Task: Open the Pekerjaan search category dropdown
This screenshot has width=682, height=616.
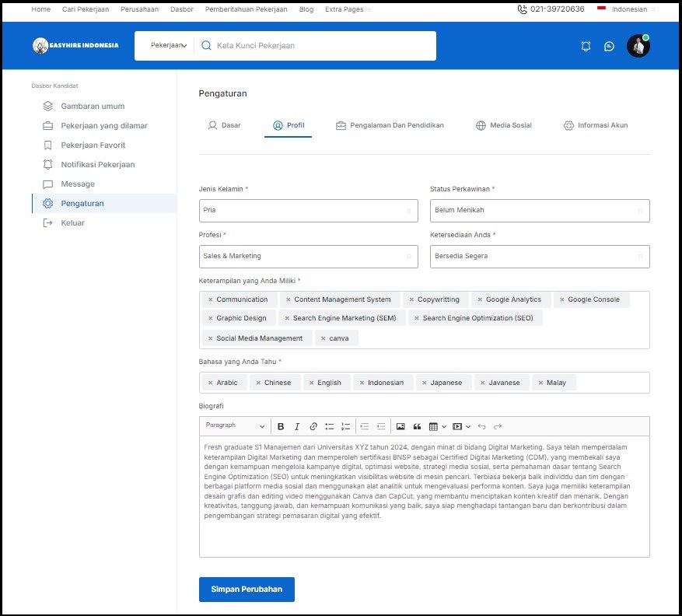Action: tap(169, 45)
